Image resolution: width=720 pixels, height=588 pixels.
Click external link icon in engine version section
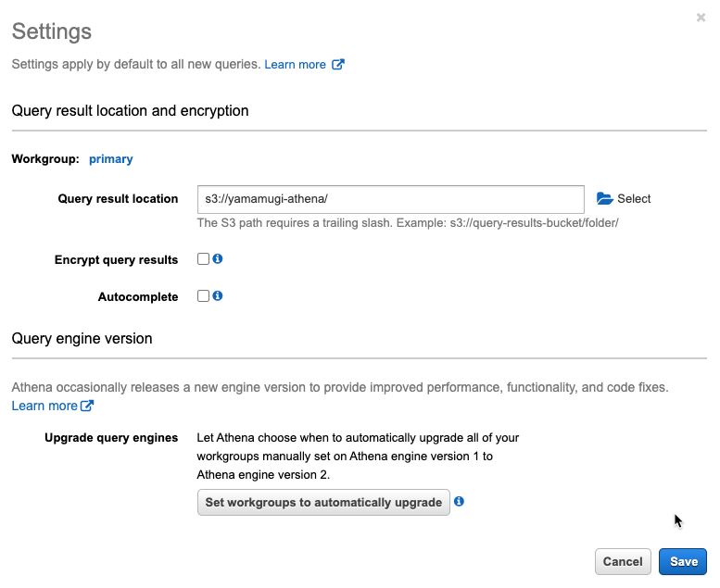click(87, 406)
